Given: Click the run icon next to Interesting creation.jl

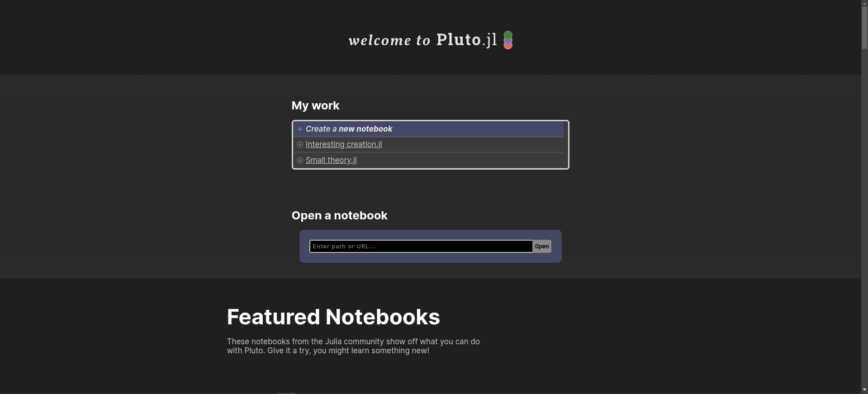Looking at the screenshot, I should point(300,144).
